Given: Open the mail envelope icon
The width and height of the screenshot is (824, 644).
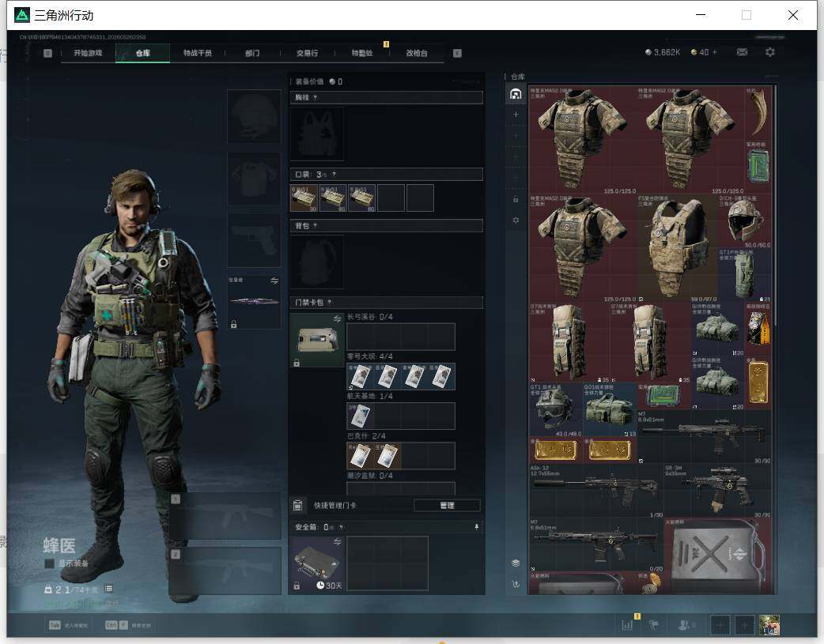Looking at the screenshot, I should tap(742, 52).
